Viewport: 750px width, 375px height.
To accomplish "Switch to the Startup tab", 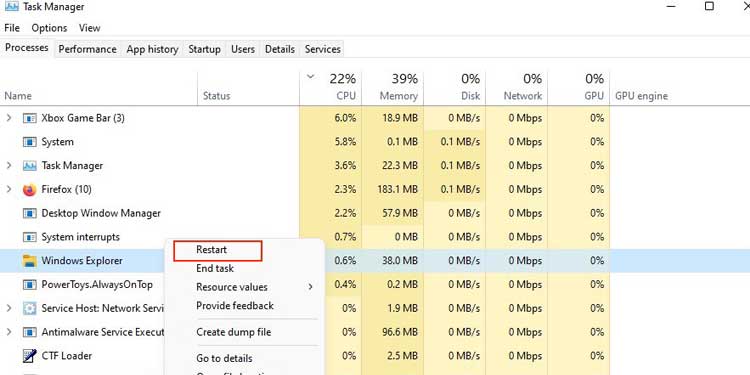I will pos(204,49).
